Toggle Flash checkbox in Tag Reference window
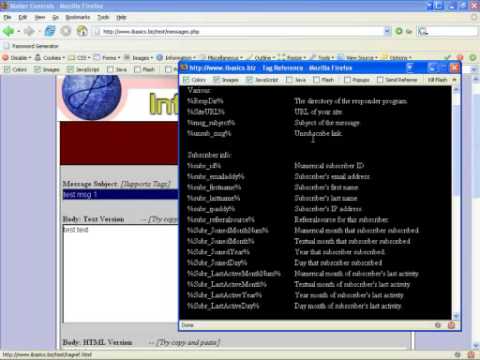 tap(316, 80)
